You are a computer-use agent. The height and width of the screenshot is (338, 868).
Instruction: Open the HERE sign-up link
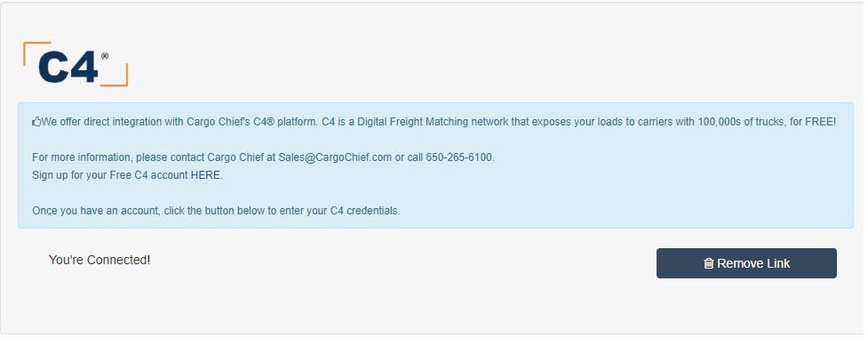pos(205,175)
